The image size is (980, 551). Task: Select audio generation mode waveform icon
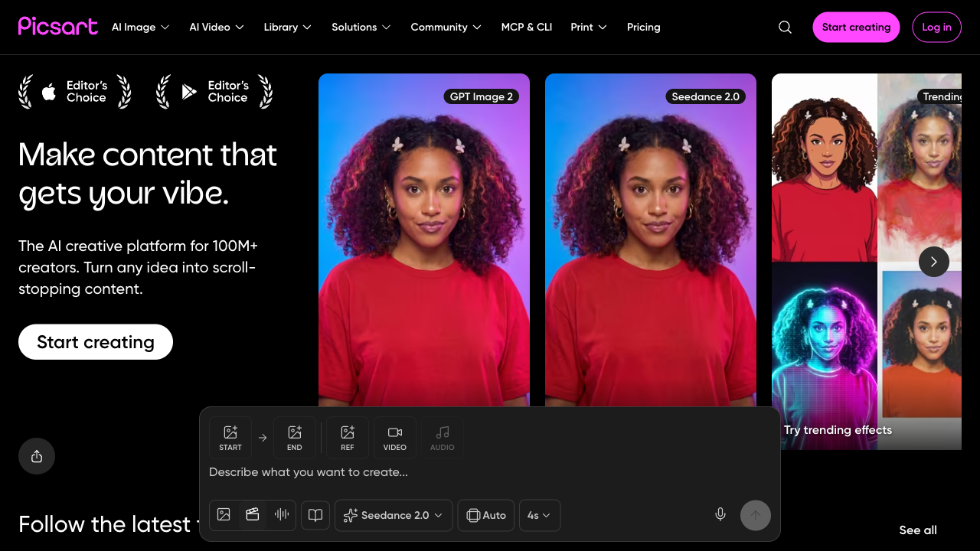(x=282, y=515)
